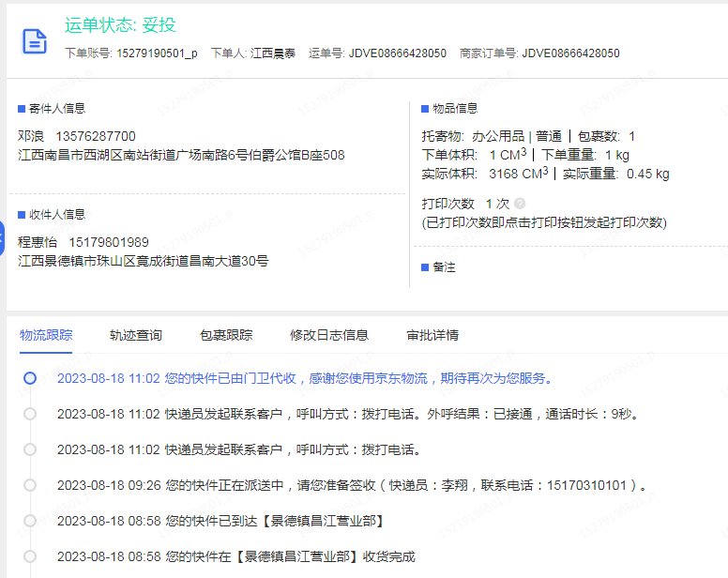728x578 pixels.
Task: Click the 运单号 JDVE08666428050 text
Action: click(x=398, y=53)
